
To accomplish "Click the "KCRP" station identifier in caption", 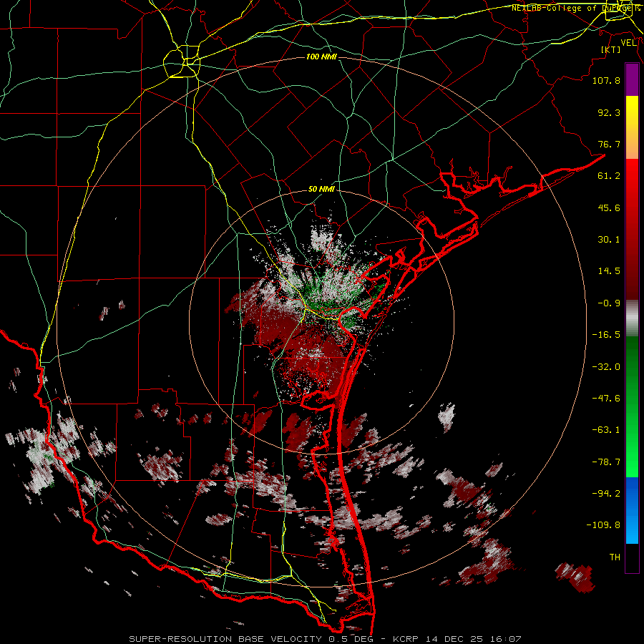I will [406, 639].
